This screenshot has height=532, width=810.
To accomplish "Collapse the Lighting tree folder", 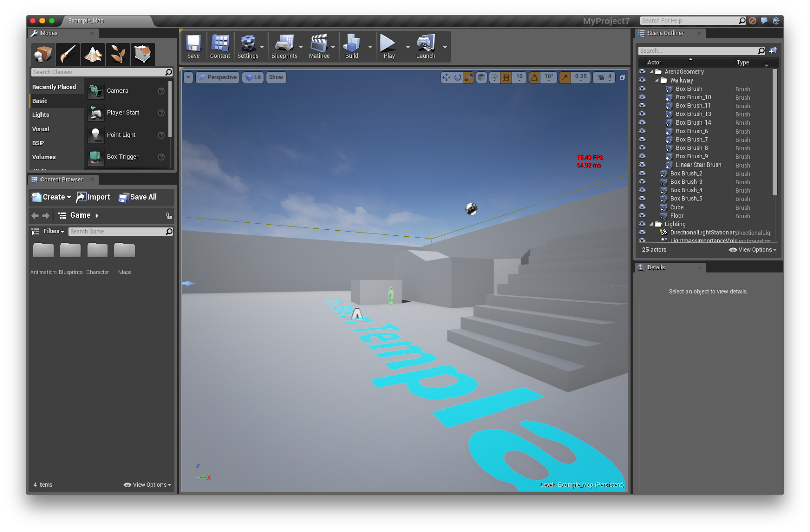I will [x=651, y=224].
